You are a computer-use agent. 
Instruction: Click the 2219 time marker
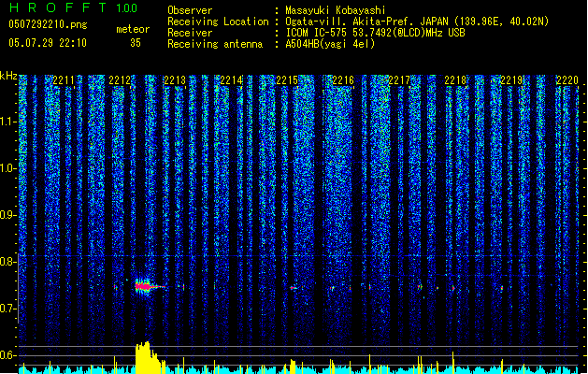[x=511, y=80]
